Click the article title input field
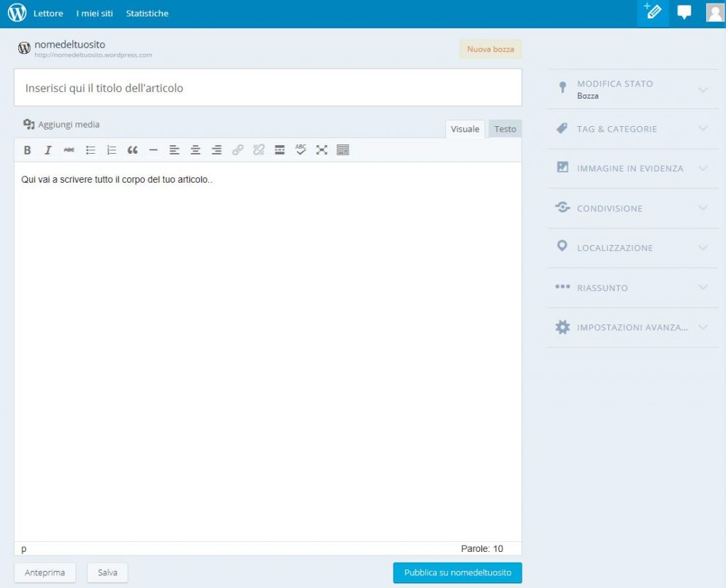726x588 pixels. click(267, 87)
